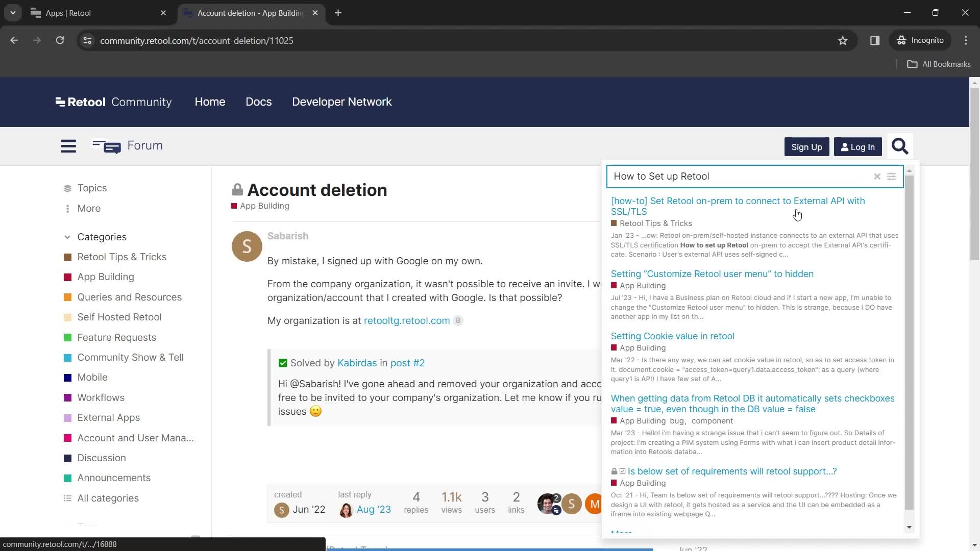Close the Apps | Retool tab
Image resolution: width=980 pixels, height=551 pixels.
163,13
